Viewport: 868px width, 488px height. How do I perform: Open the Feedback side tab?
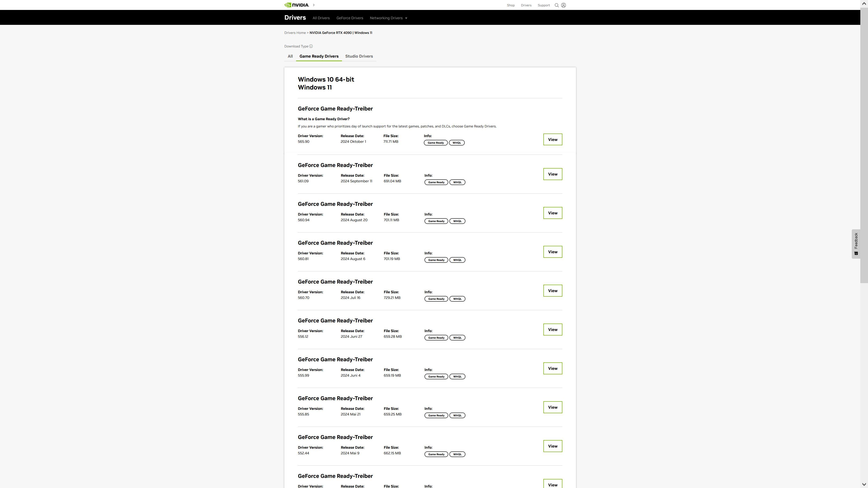(x=856, y=244)
